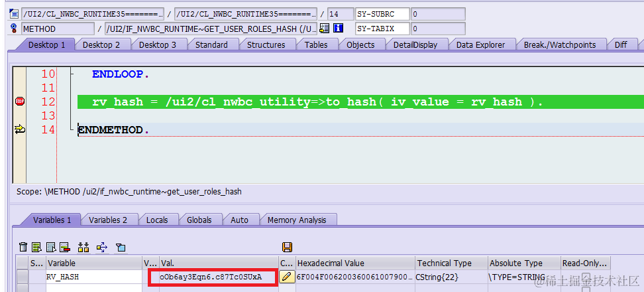Click the first green list icon next to trash
Image resolution: width=644 pixels, height=292 pixels.
[x=37, y=247]
